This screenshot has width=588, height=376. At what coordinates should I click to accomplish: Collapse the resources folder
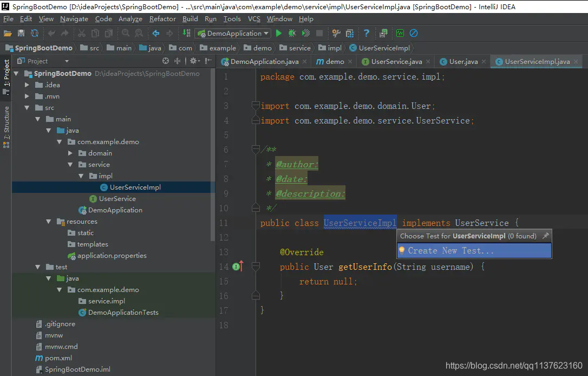point(48,222)
